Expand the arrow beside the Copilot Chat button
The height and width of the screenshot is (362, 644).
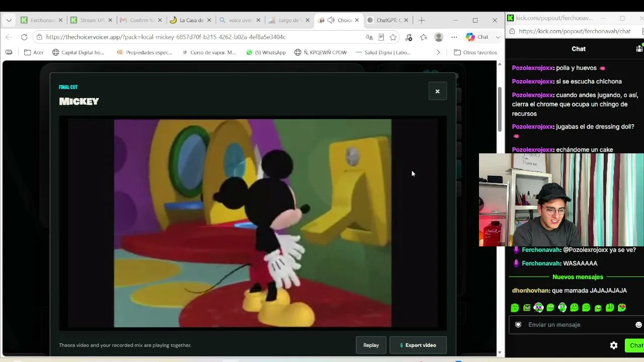point(498,37)
